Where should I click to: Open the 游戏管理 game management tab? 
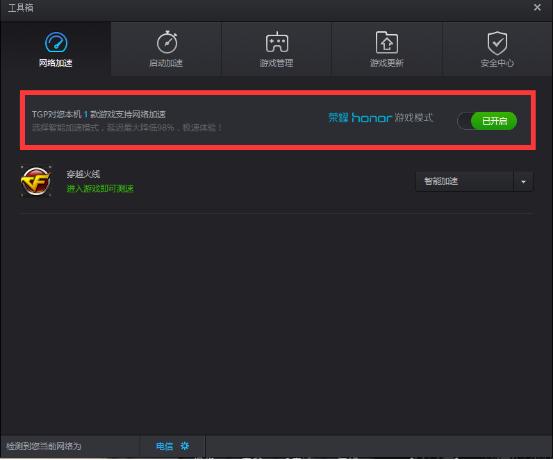point(277,49)
